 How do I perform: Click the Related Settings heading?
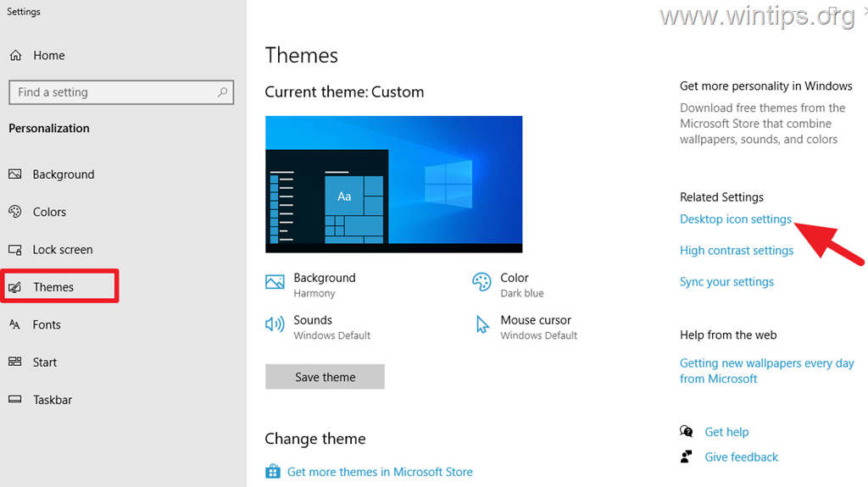pyautogui.click(x=721, y=197)
